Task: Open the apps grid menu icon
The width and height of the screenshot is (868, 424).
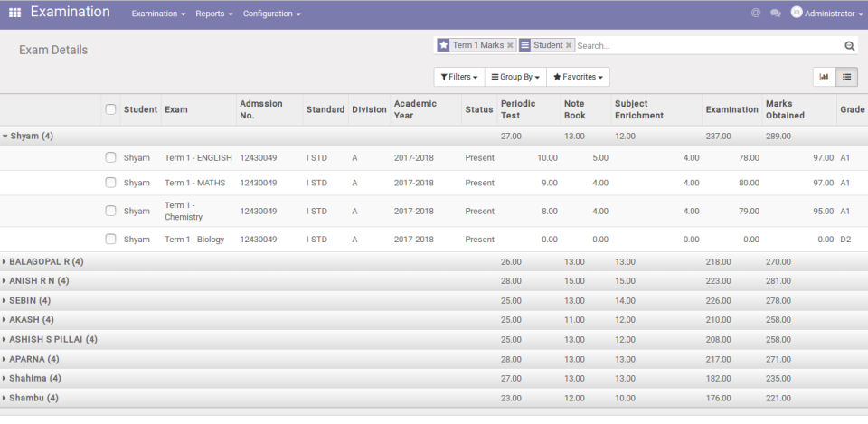Action: point(14,13)
